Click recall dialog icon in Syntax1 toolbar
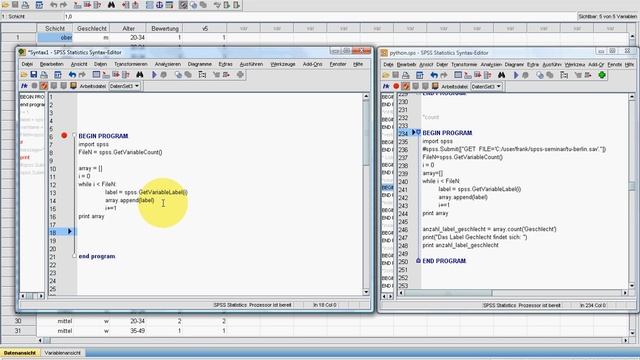 click(x=58, y=75)
